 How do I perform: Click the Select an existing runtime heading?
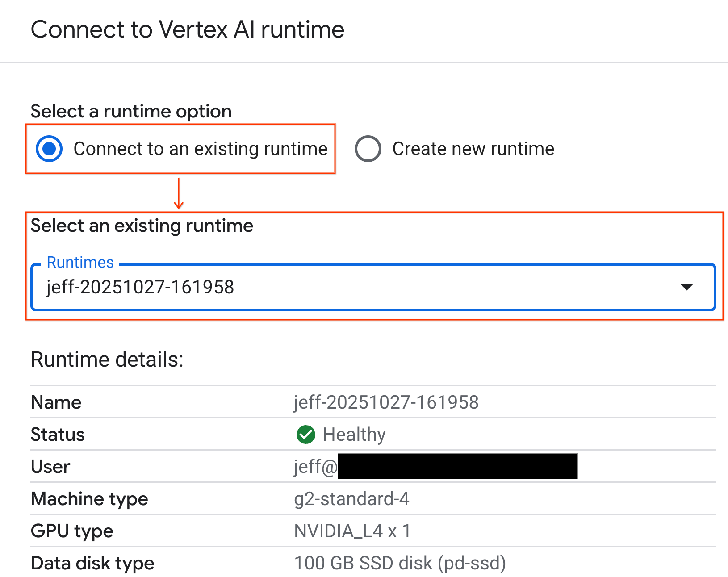[142, 226]
